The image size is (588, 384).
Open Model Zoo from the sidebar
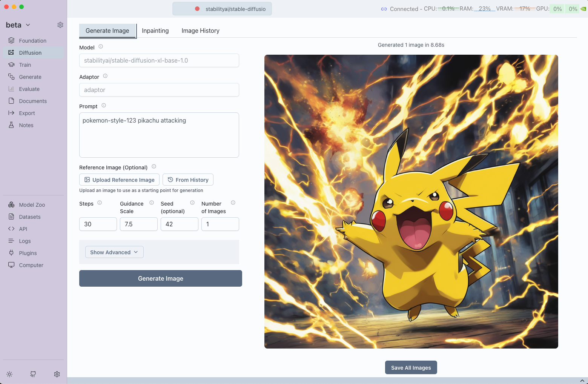click(32, 205)
